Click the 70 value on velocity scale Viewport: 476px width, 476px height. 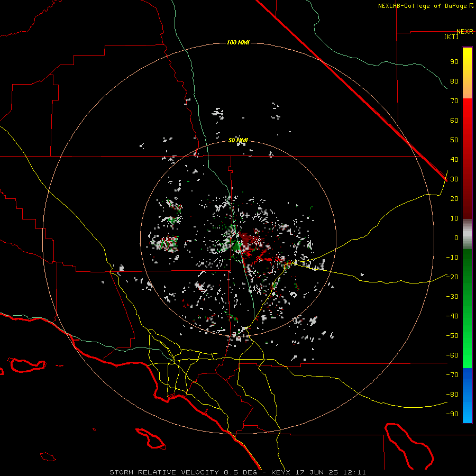[454, 101]
